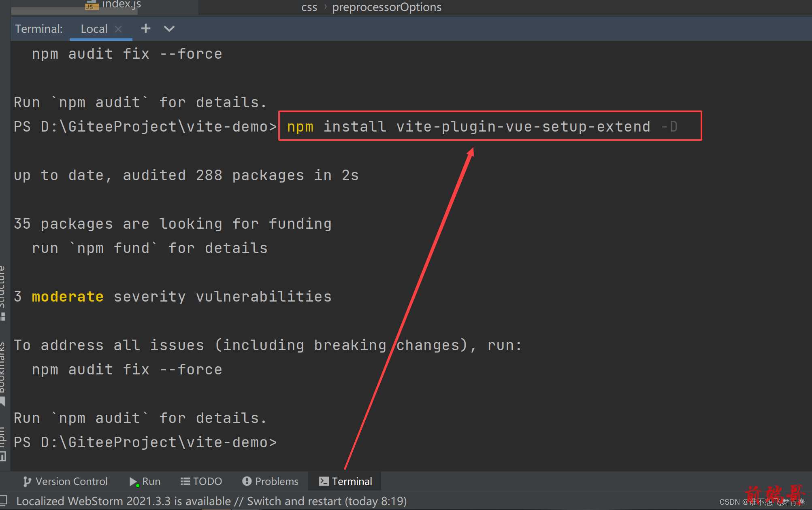The image size is (812, 510).
Task: Expand the terminal options chevron
Action: 169,28
